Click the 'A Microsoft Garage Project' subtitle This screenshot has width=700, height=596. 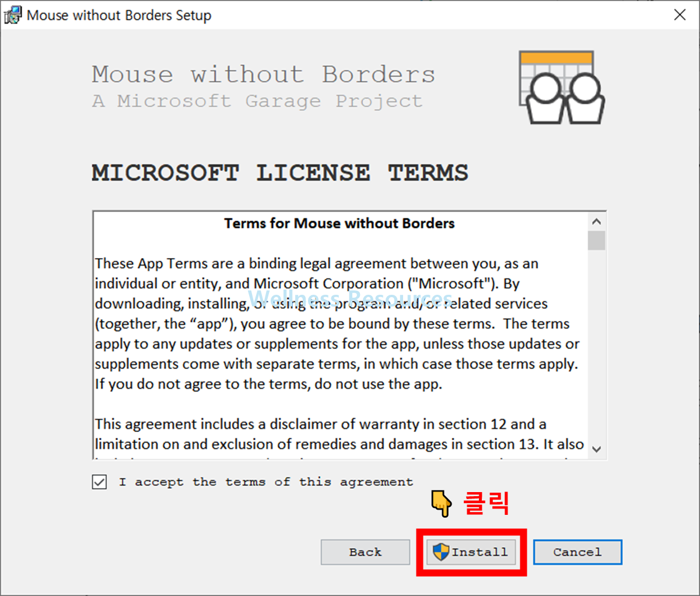point(257,101)
